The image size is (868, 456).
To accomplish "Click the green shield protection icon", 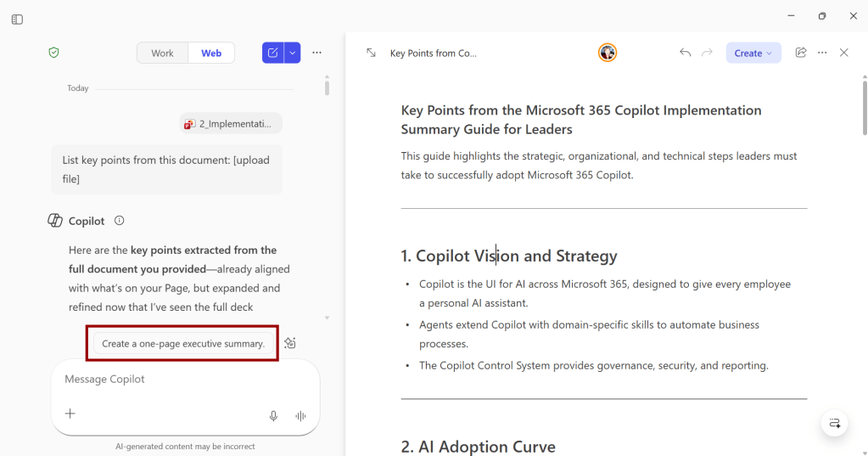I will (53, 53).
